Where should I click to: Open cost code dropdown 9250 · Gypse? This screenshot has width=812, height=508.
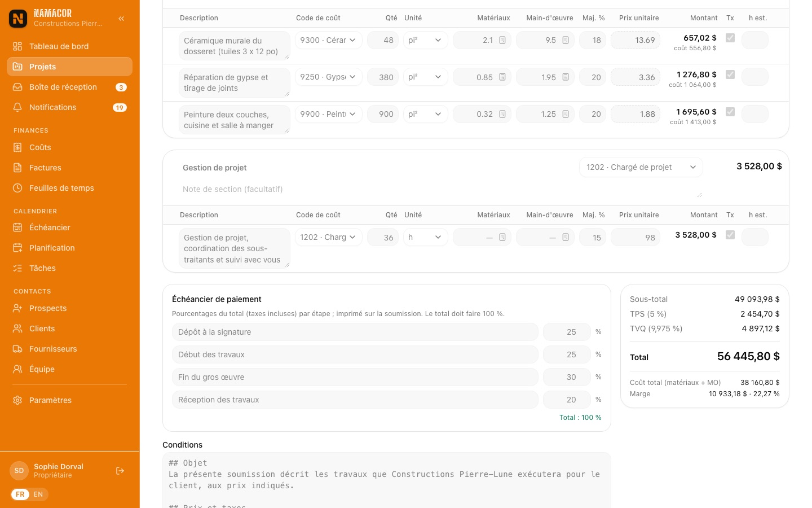point(328,77)
